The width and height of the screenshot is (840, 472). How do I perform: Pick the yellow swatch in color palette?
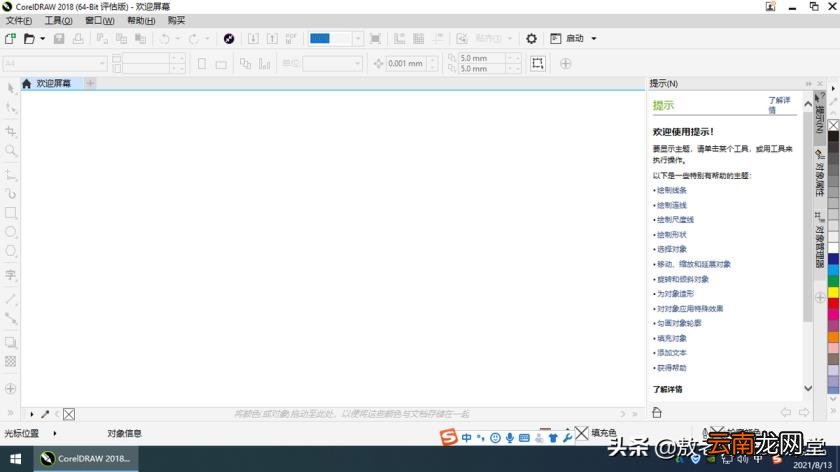[833, 292]
